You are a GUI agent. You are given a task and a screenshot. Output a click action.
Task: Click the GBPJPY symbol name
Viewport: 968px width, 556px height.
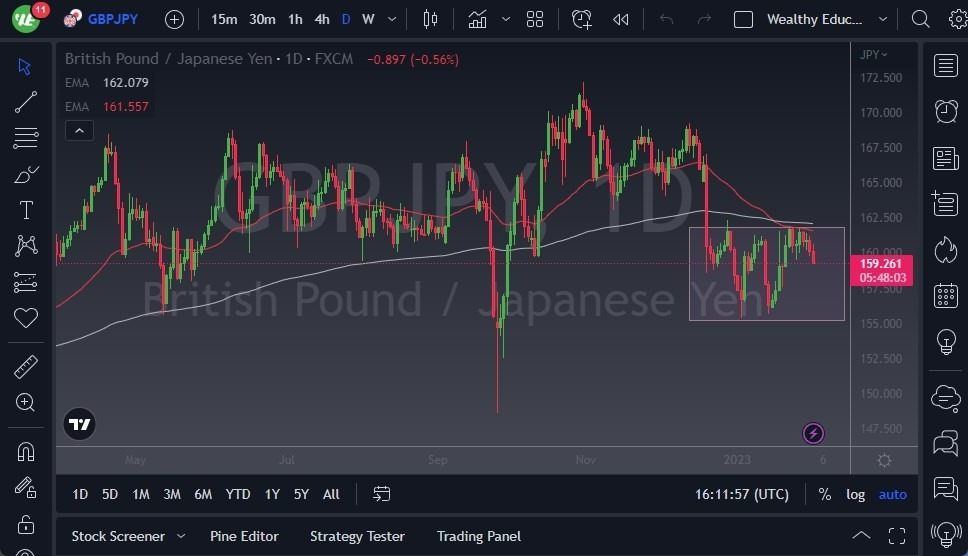(x=112, y=19)
